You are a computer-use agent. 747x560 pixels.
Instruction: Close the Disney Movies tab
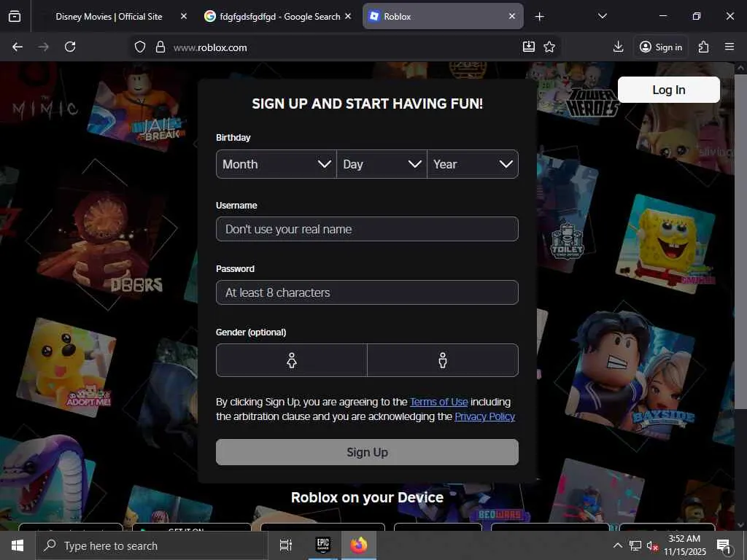(x=184, y=16)
